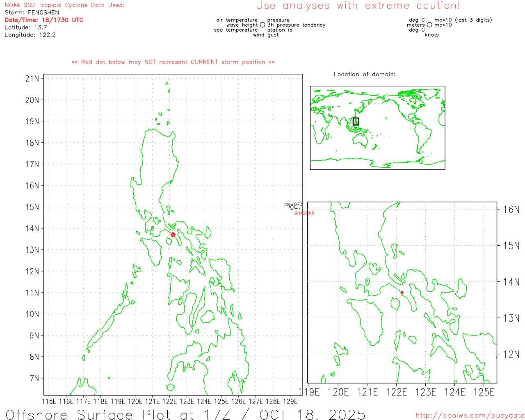Select the red station ID 9HA2066 label

point(304,213)
